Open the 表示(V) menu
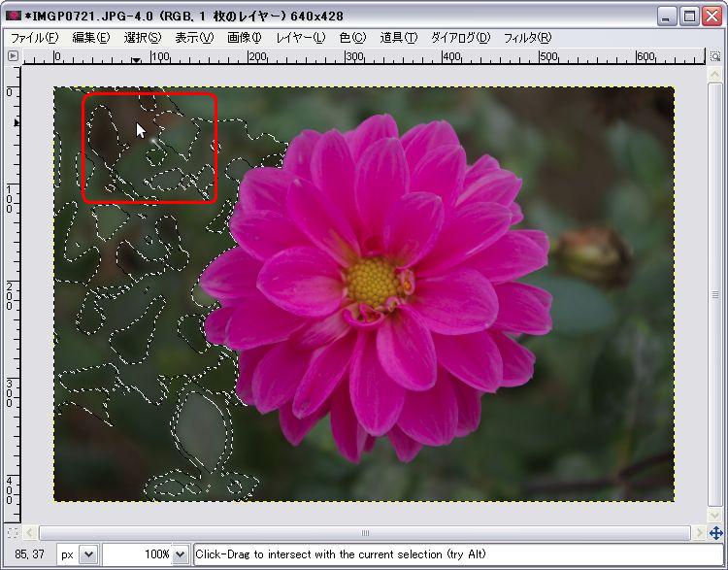 (x=194, y=38)
